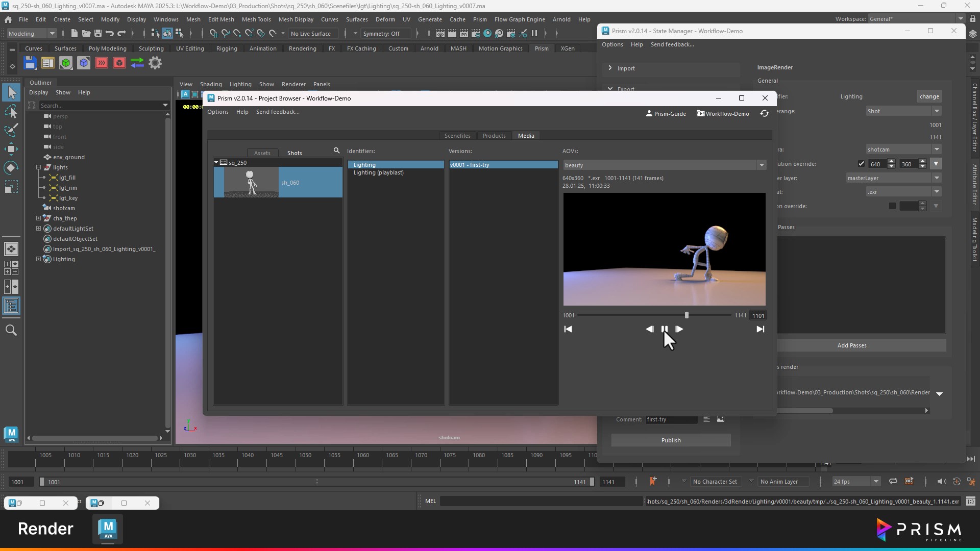
Task: Activate the Rotate tool in toolbox
Action: tap(11, 168)
